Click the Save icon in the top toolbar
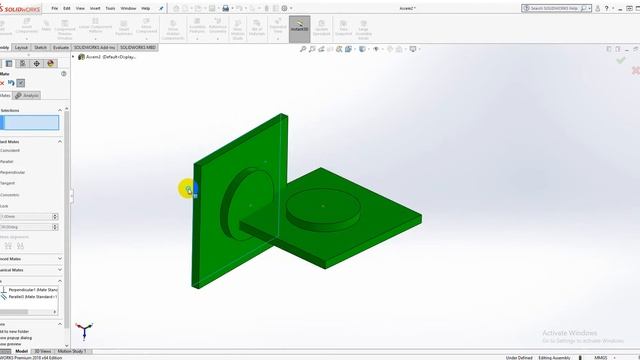The width and height of the screenshot is (640, 360). pyautogui.click(x=212, y=8)
